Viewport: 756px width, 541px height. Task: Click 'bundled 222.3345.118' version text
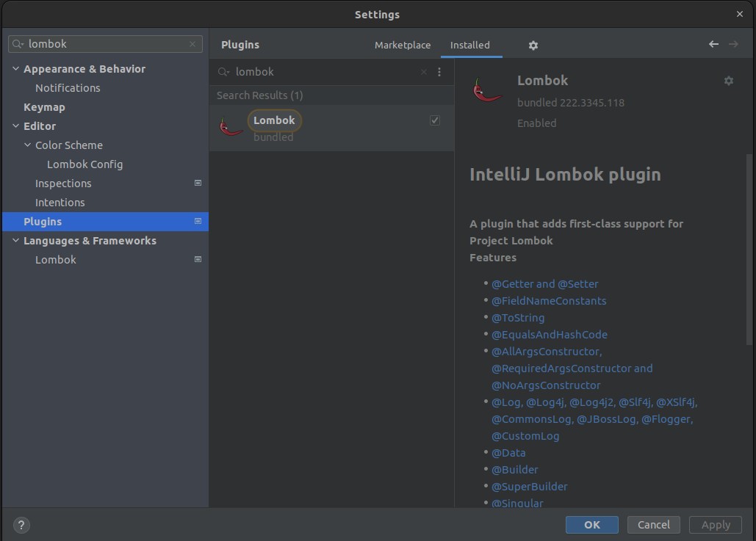pyautogui.click(x=571, y=103)
